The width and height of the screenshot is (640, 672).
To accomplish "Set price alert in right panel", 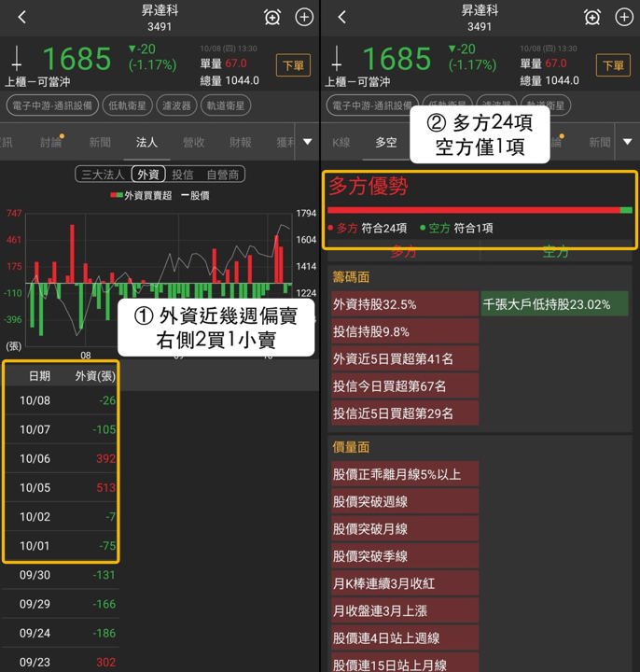I will point(592,17).
